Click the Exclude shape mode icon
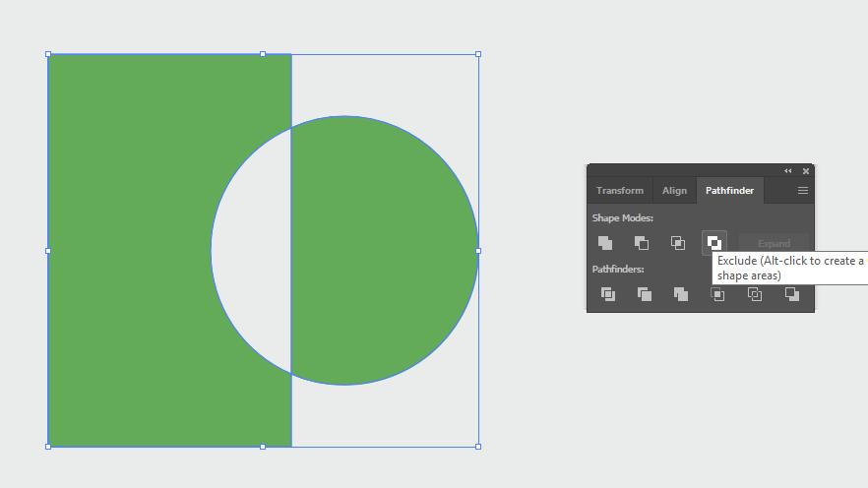Viewport: 868px width, 488px height. (714, 243)
